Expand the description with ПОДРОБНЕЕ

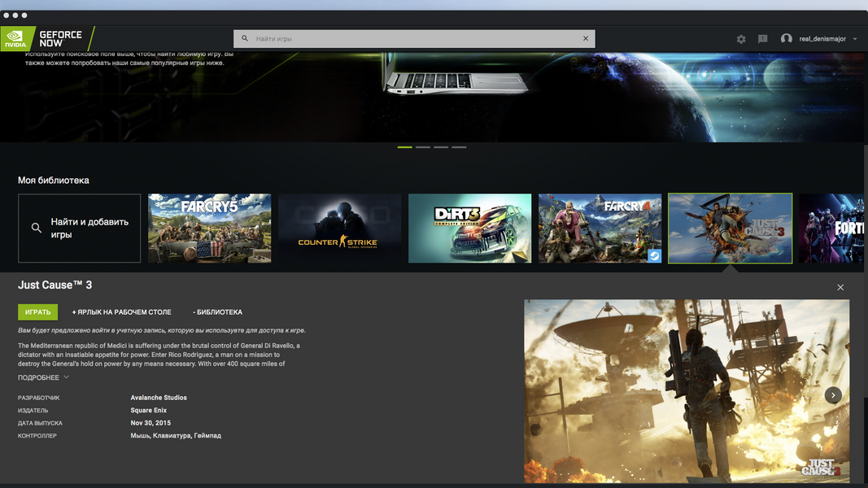click(44, 377)
